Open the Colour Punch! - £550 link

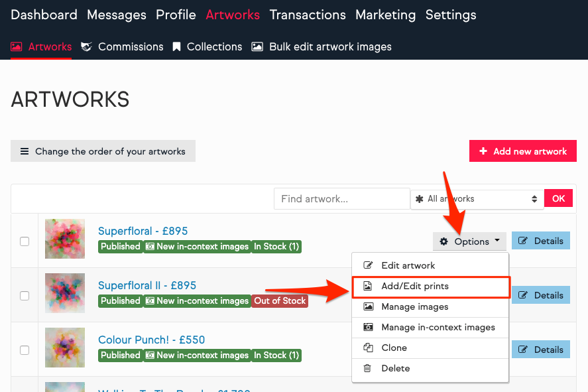pos(152,340)
